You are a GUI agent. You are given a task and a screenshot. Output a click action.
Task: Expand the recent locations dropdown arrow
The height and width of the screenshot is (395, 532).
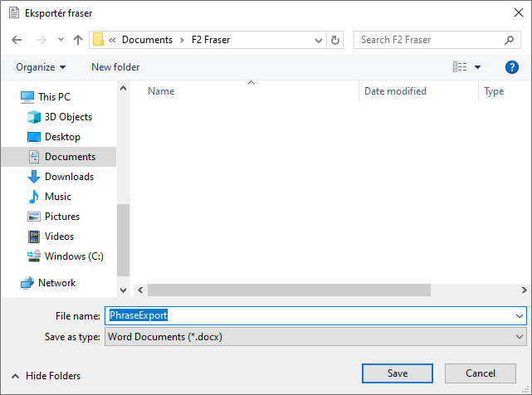click(x=61, y=40)
